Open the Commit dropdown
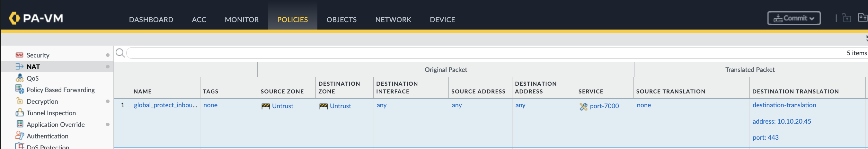 [793, 18]
